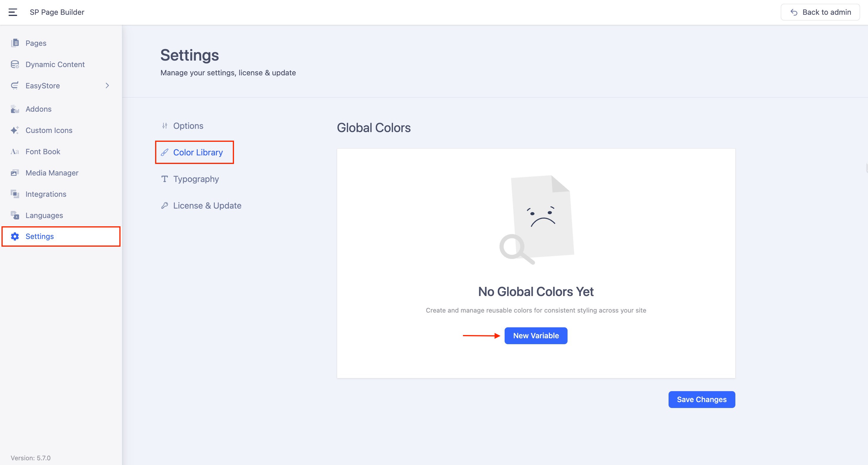Open the Options settings tab

188,126
